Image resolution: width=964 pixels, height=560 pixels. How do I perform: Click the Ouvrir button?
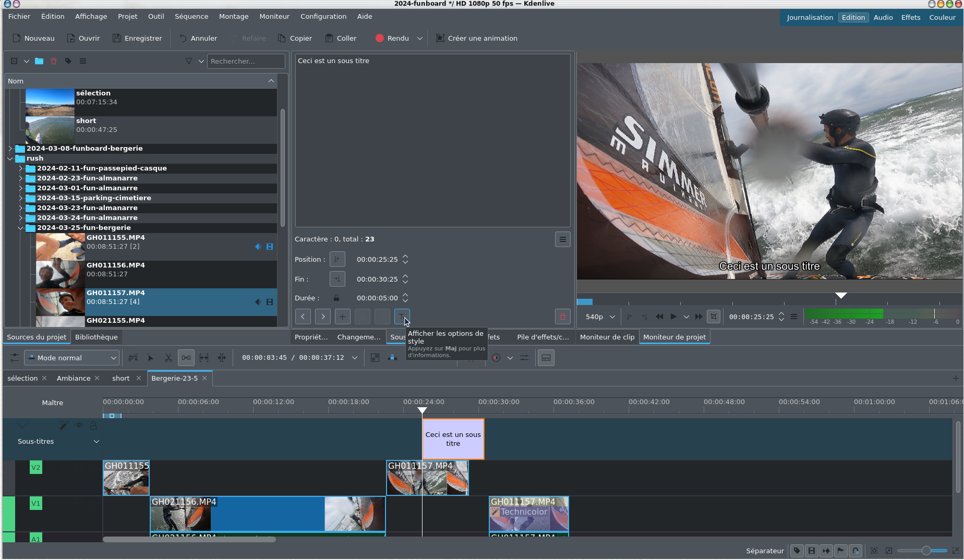coord(83,38)
